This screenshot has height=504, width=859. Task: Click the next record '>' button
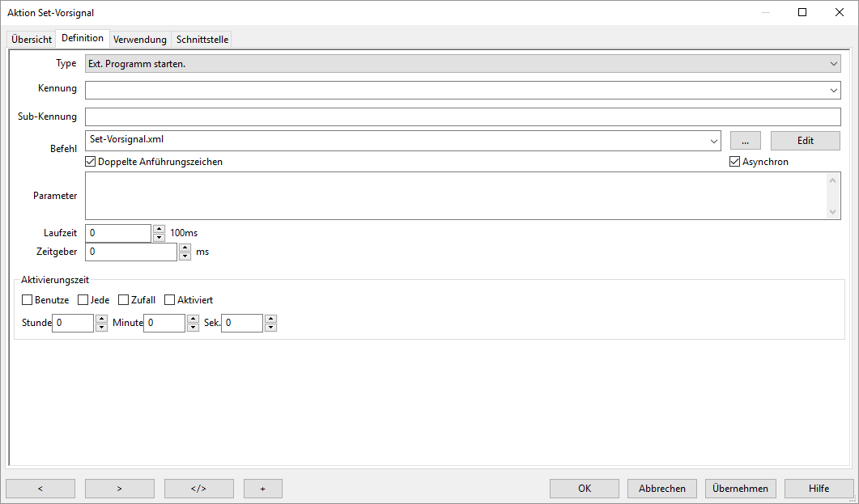pyautogui.click(x=119, y=489)
